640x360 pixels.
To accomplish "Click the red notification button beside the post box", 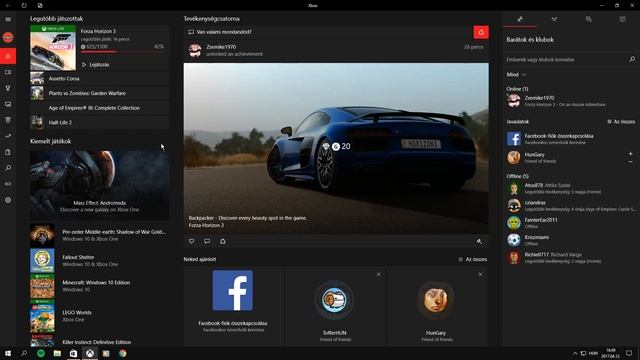I will coord(481,32).
